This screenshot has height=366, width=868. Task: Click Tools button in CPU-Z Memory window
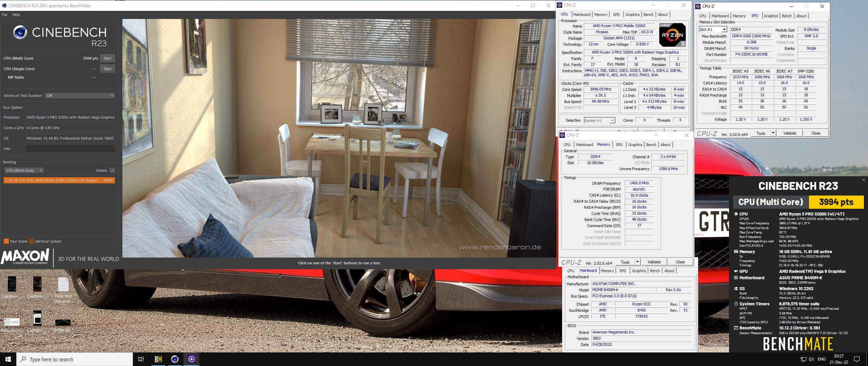tap(625, 262)
